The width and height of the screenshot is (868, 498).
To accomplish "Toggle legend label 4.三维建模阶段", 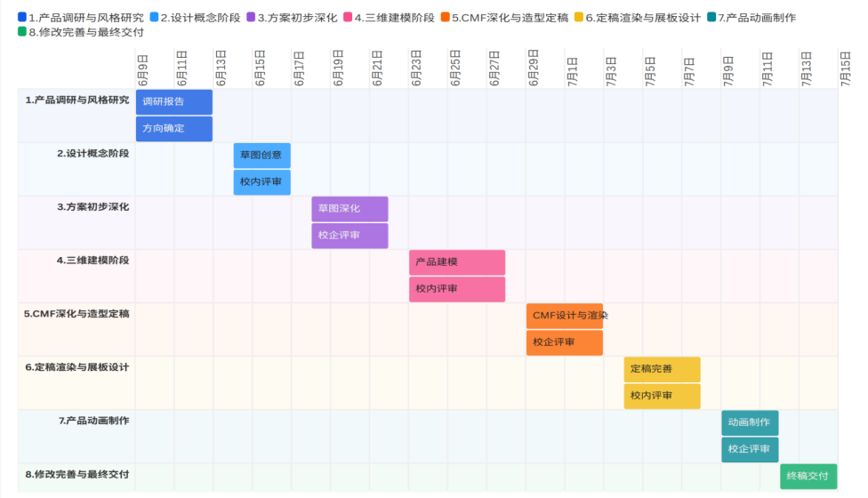I will click(x=394, y=18).
